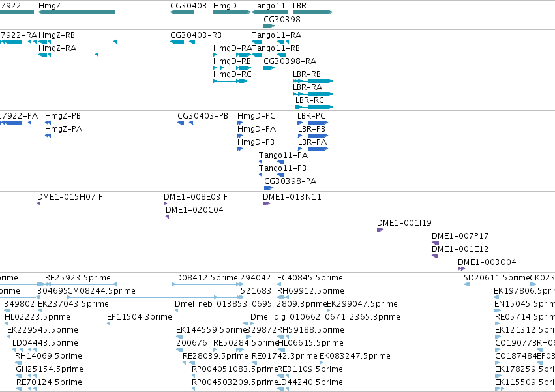Click EST HL02223.5prime label

point(37,317)
